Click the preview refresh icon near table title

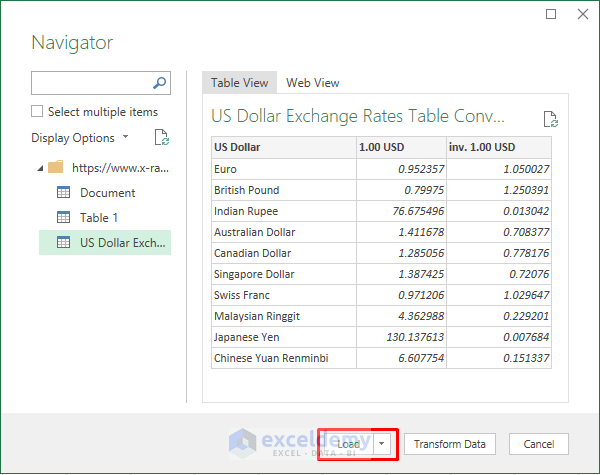[551, 119]
